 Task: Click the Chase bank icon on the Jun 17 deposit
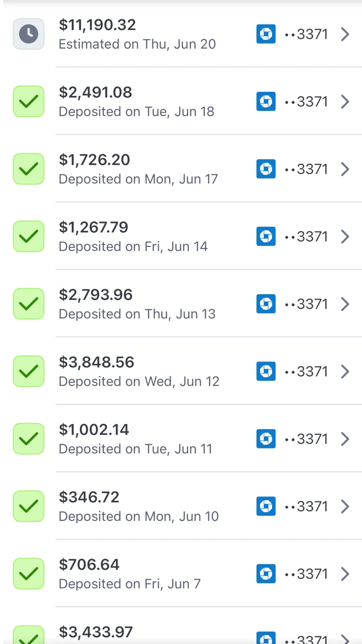click(x=266, y=169)
